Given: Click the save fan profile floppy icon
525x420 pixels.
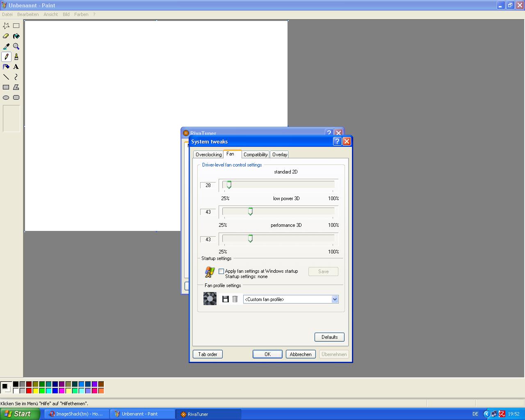Looking at the screenshot, I should click(x=225, y=299).
